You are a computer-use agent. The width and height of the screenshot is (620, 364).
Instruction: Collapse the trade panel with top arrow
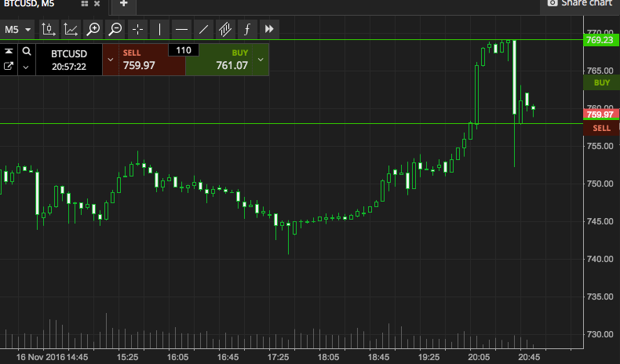click(x=9, y=52)
